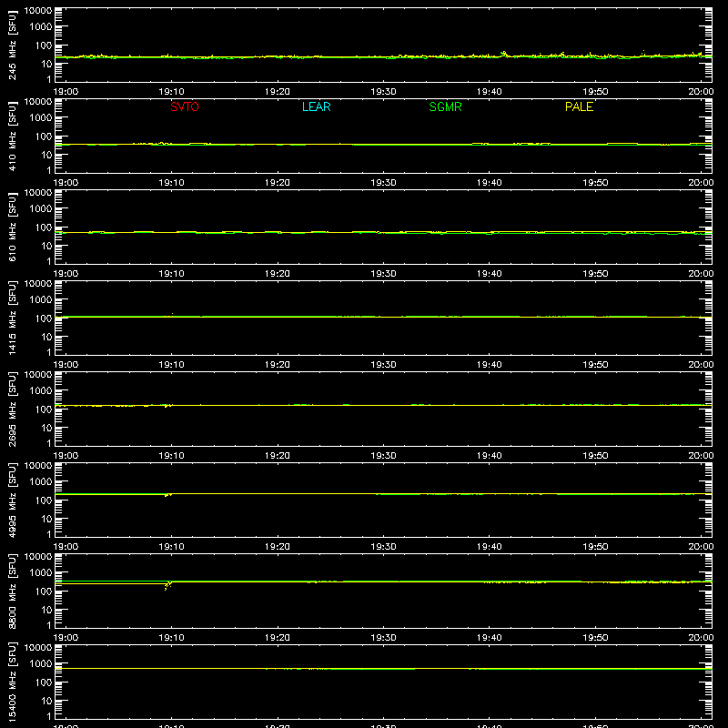Click the green SGMR station label

click(x=445, y=106)
